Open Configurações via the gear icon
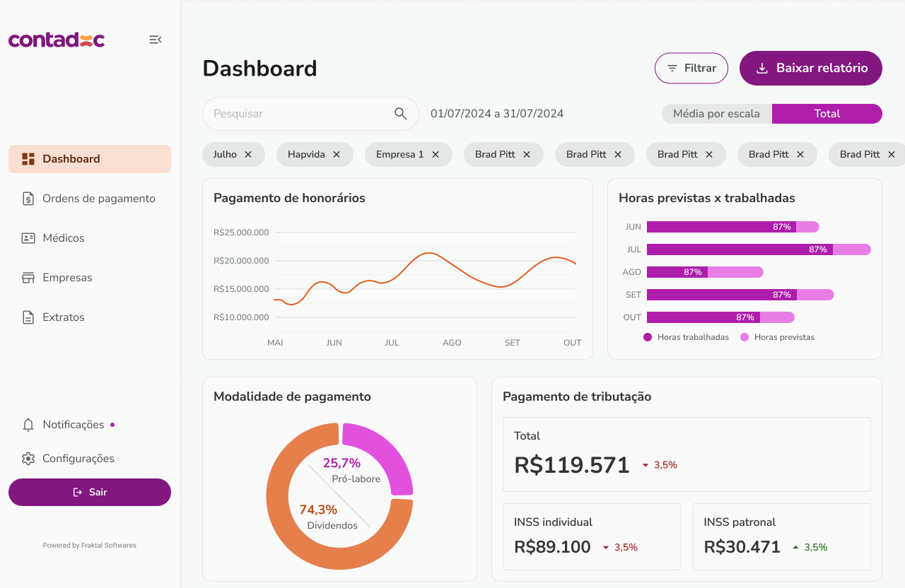Viewport: 905px width, 588px height. (x=28, y=459)
